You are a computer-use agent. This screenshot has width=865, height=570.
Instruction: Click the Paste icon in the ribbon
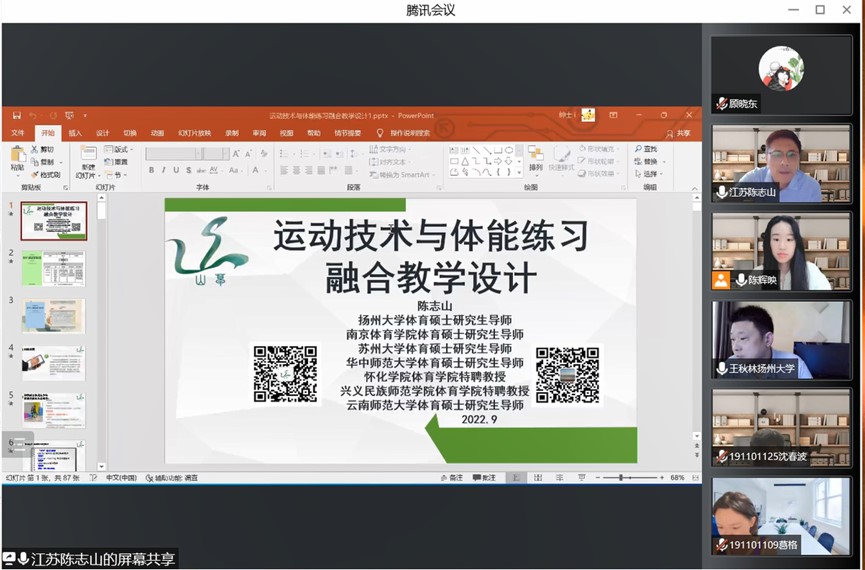tap(17, 155)
